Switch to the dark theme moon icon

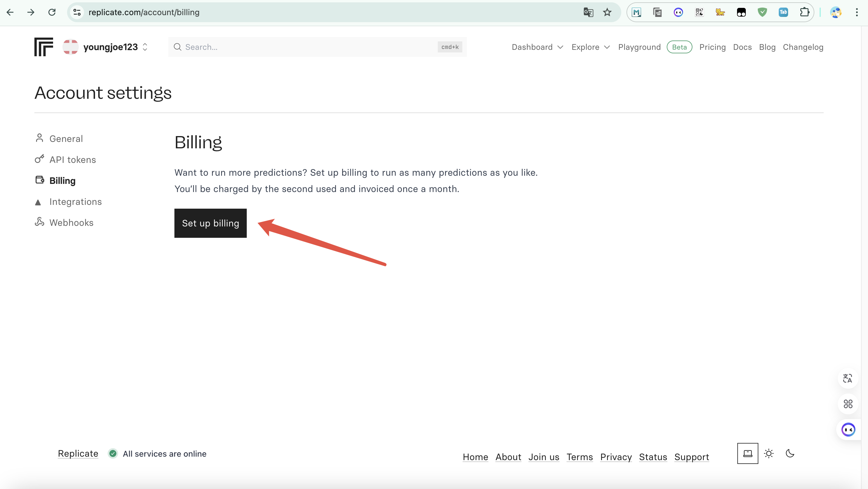[x=790, y=453]
